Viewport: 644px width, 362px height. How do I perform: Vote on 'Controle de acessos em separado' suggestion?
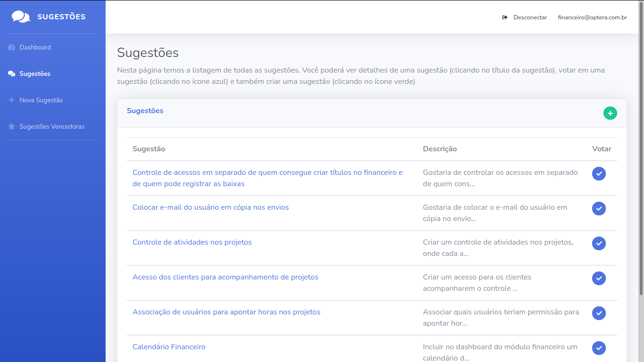[x=599, y=173]
